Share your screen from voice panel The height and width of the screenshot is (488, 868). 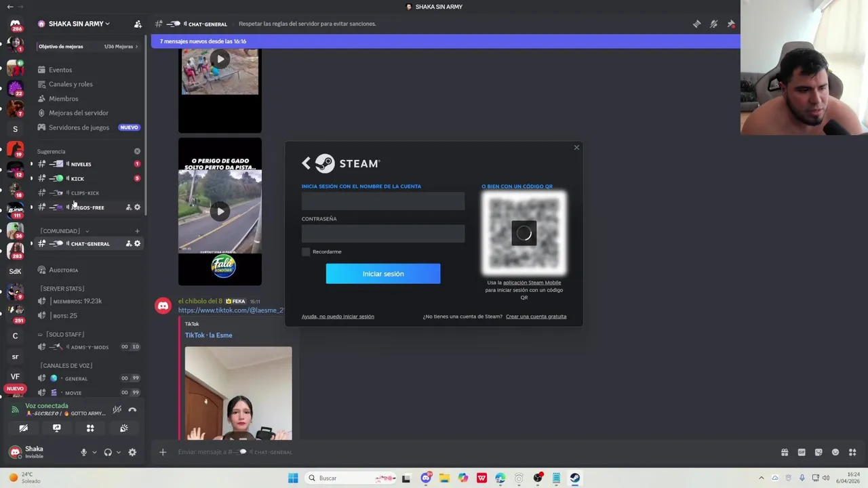[57, 428]
